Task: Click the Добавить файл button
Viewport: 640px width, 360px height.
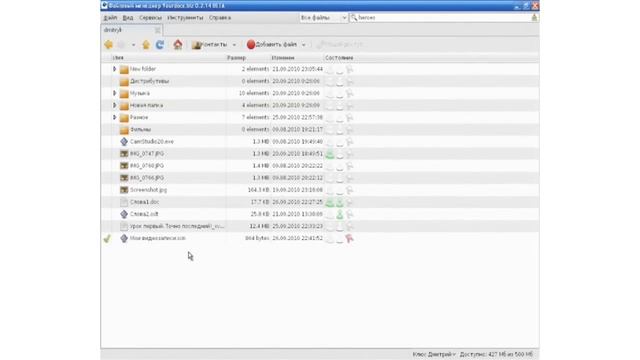Action: click(x=272, y=44)
